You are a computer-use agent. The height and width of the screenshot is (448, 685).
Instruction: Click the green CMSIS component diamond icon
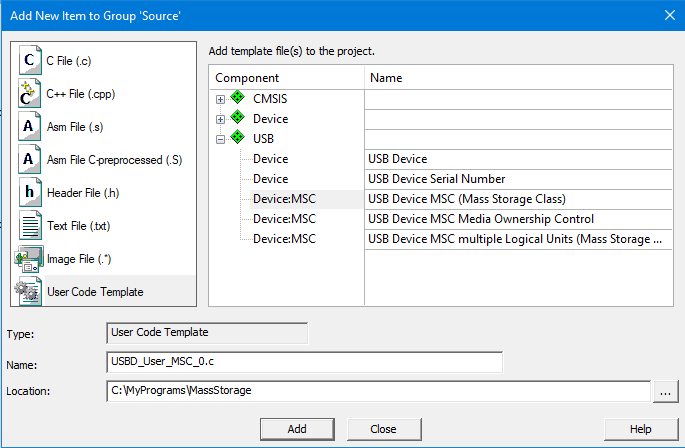pyautogui.click(x=238, y=97)
